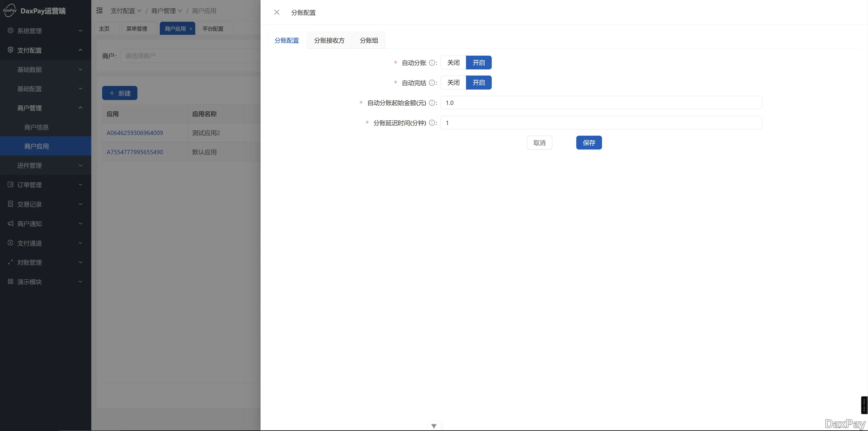This screenshot has height=431, width=868.
Task: Click info icon beside 自动分账起始金额
Action: pos(432,103)
